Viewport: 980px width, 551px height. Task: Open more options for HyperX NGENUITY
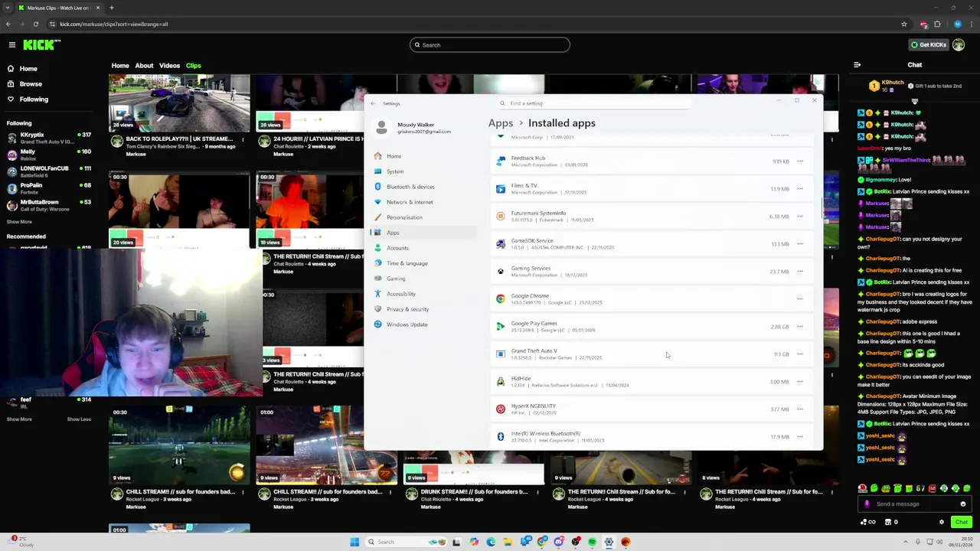click(800, 409)
